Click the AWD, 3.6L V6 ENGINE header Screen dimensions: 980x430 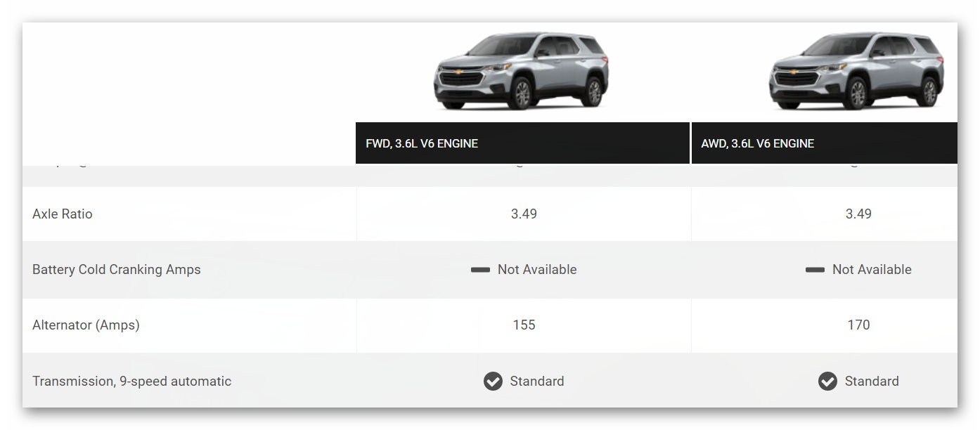[757, 143]
